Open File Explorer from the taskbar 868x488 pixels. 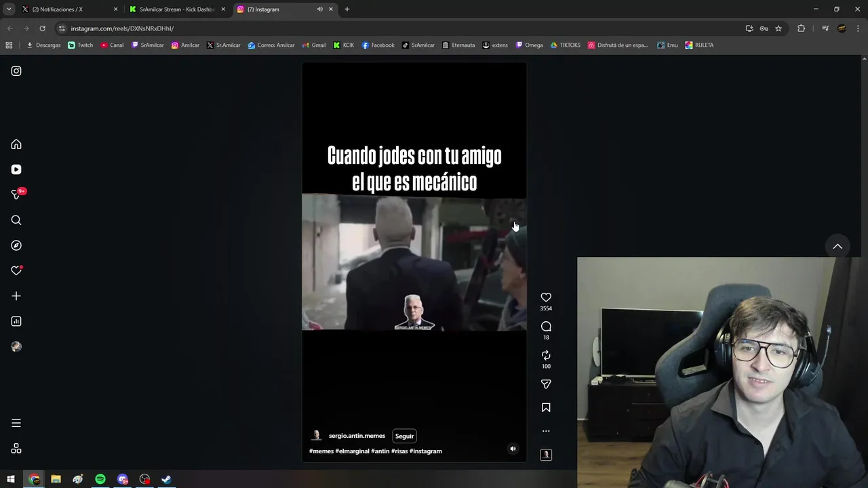coord(56,479)
